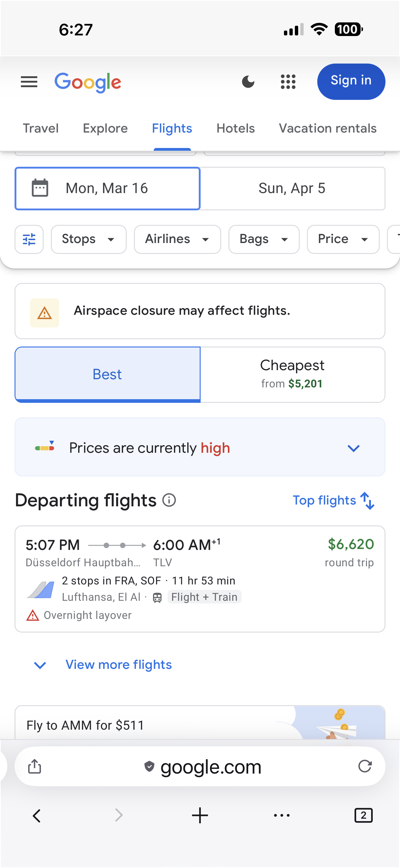Open all filters sliders icon

tap(29, 239)
